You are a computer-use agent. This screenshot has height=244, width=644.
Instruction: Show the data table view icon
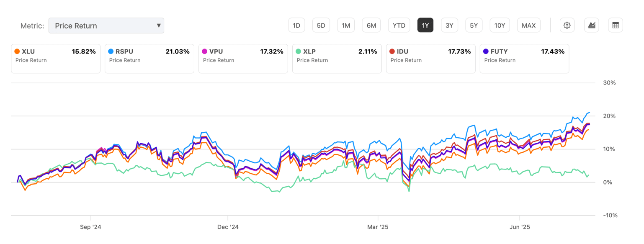[x=616, y=26]
